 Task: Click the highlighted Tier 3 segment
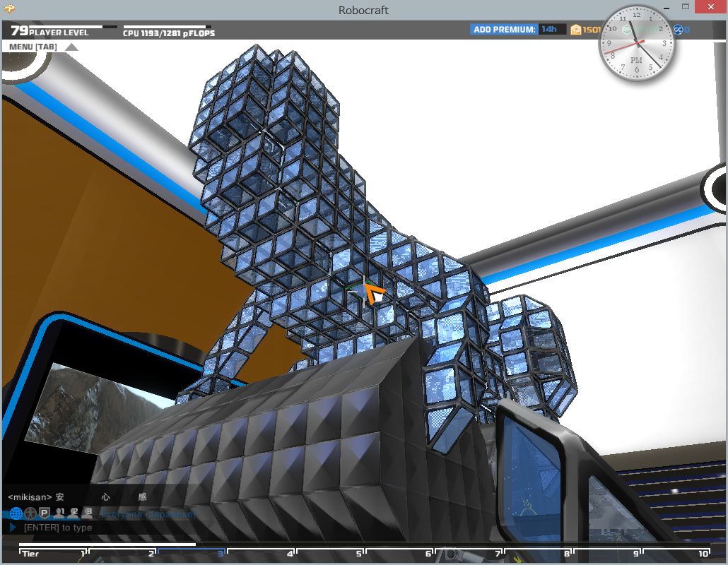coord(192,553)
